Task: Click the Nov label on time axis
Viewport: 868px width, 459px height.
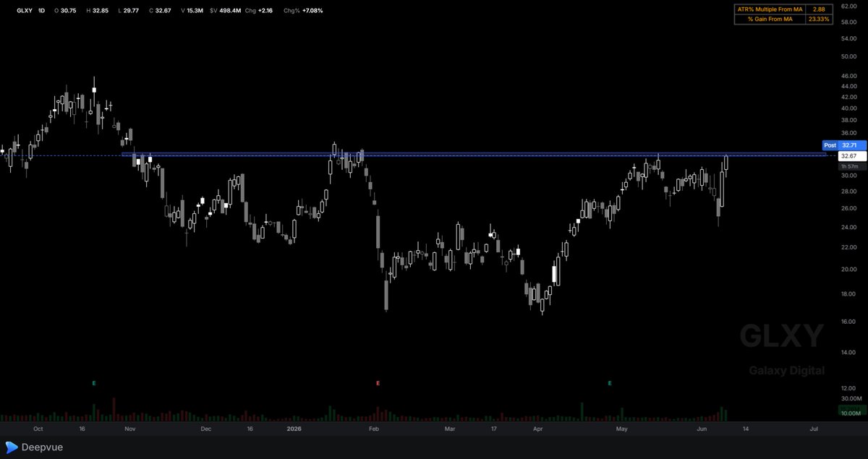Action: coord(130,429)
